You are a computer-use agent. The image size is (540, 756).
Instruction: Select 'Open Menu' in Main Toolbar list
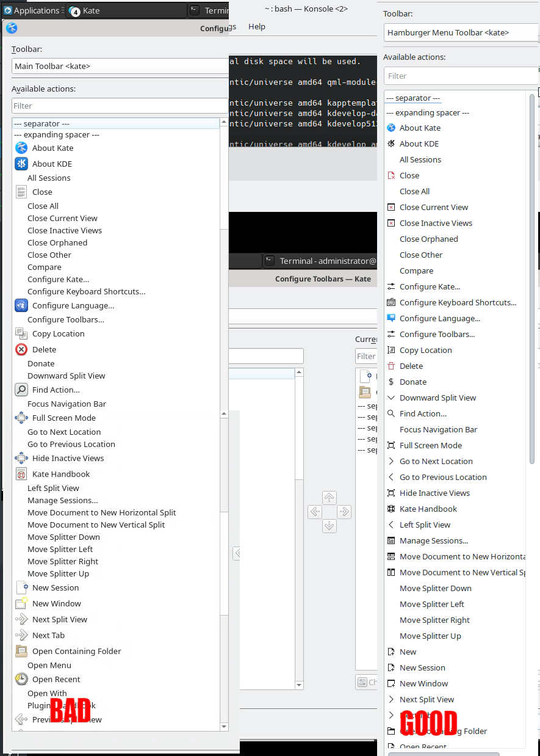49,665
